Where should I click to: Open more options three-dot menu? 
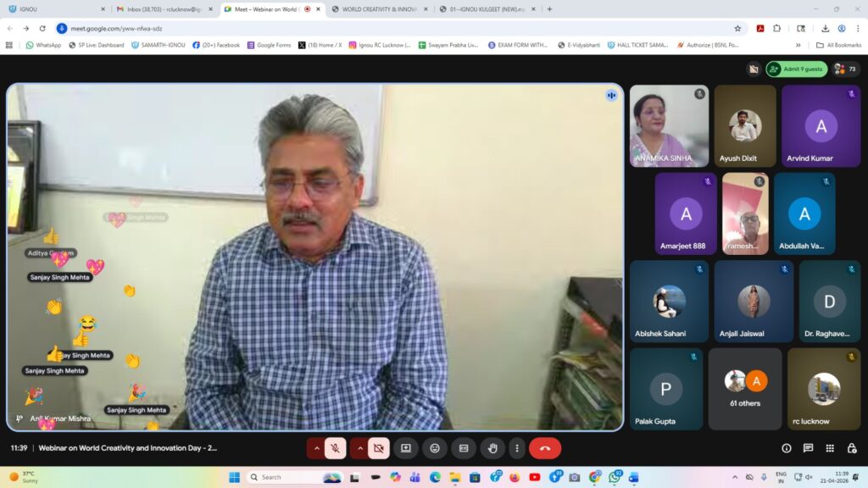(517, 448)
